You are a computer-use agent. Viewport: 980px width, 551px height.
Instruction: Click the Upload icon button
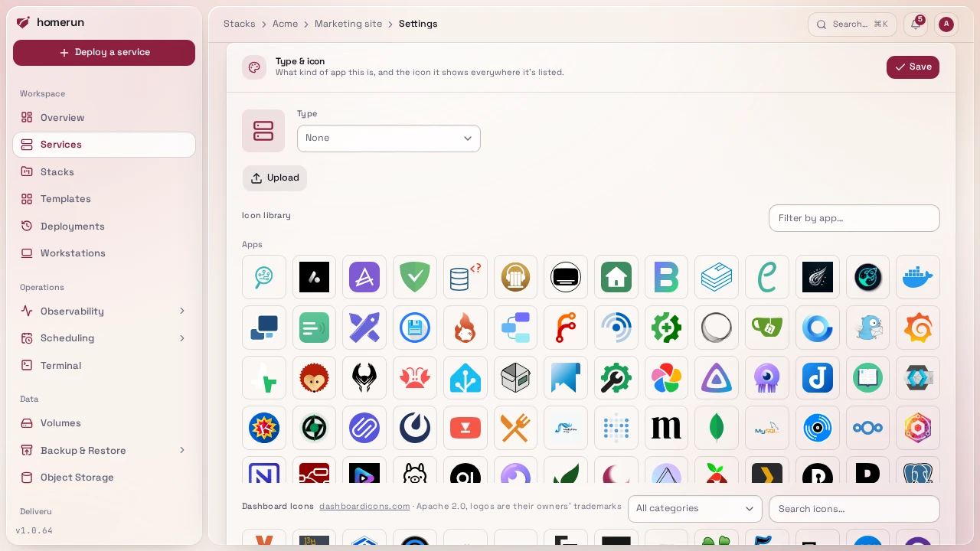tap(275, 178)
